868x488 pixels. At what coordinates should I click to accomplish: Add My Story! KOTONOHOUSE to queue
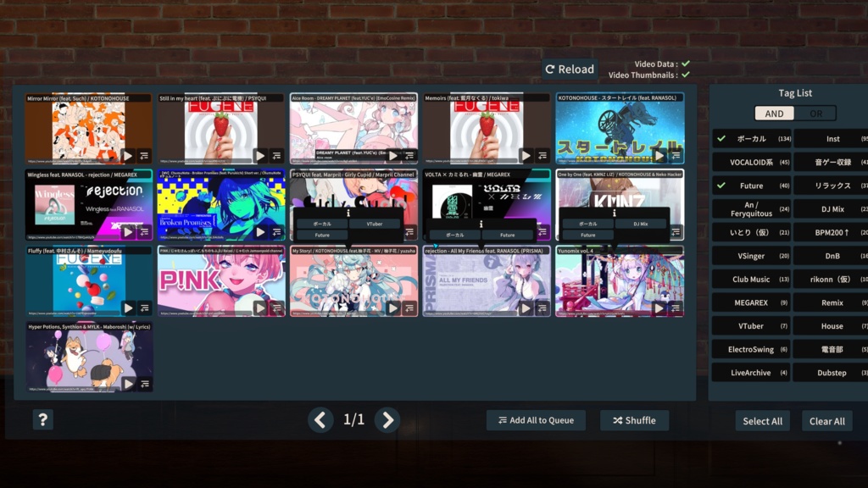coord(409,308)
